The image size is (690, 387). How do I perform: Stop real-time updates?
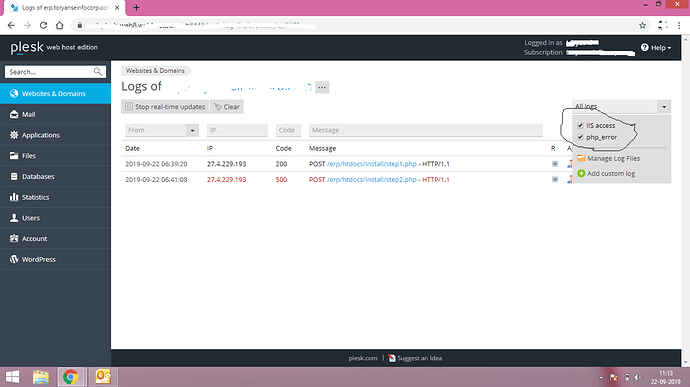click(165, 107)
